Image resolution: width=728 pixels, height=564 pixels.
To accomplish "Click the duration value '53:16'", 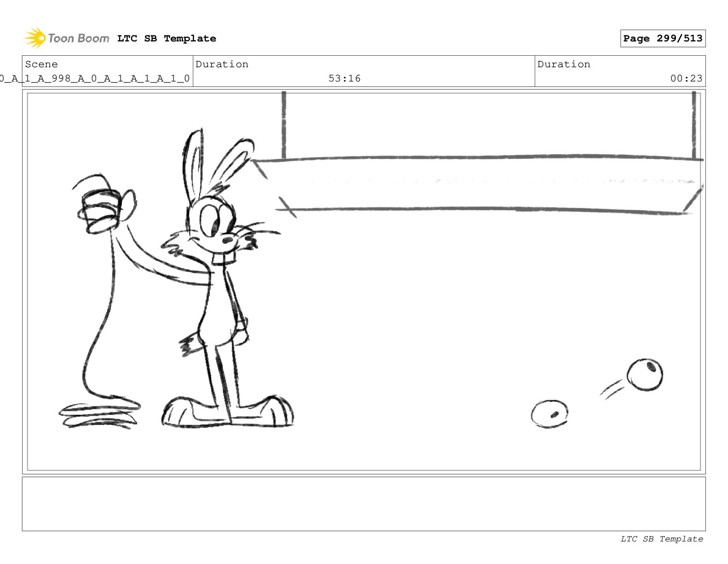I will [345, 78].
